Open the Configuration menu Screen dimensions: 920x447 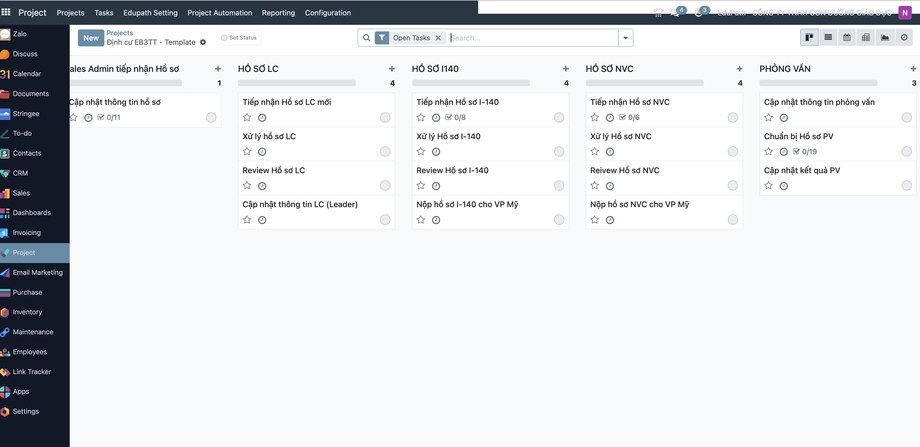[328, 12]
